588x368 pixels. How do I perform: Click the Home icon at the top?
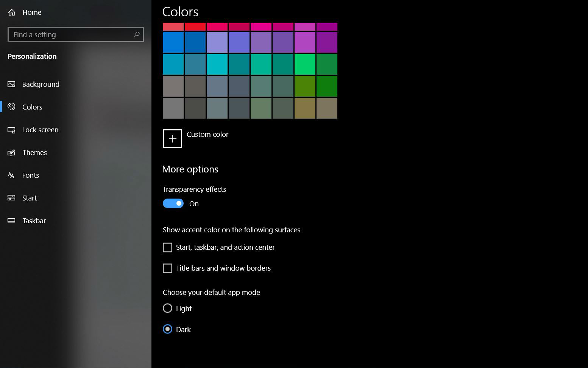click(11, 12)
